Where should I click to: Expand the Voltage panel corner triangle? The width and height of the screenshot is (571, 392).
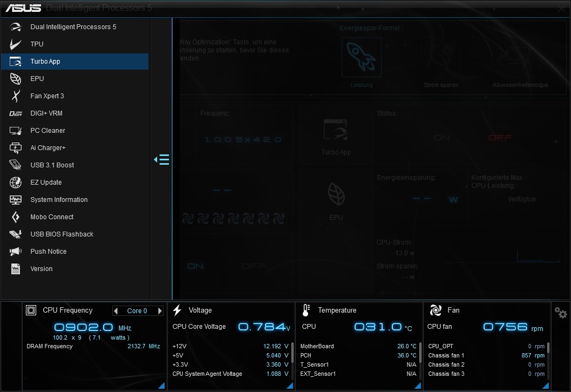coord(290,386)
